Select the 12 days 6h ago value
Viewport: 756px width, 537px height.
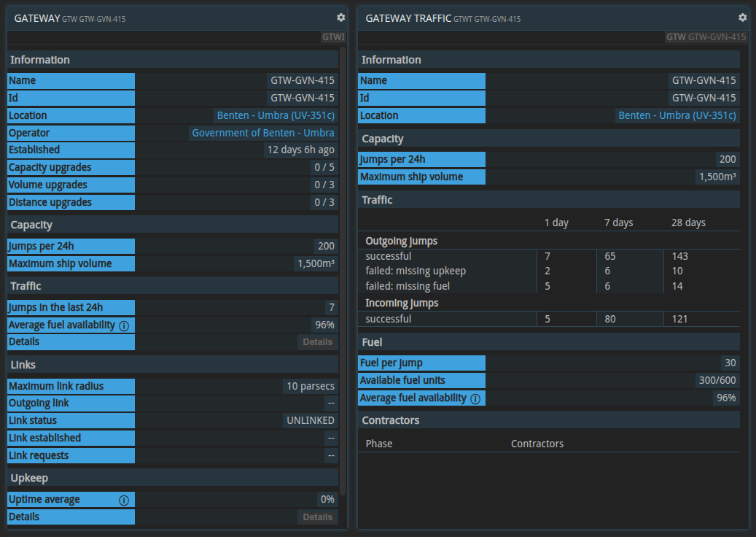tap(301, 150)
